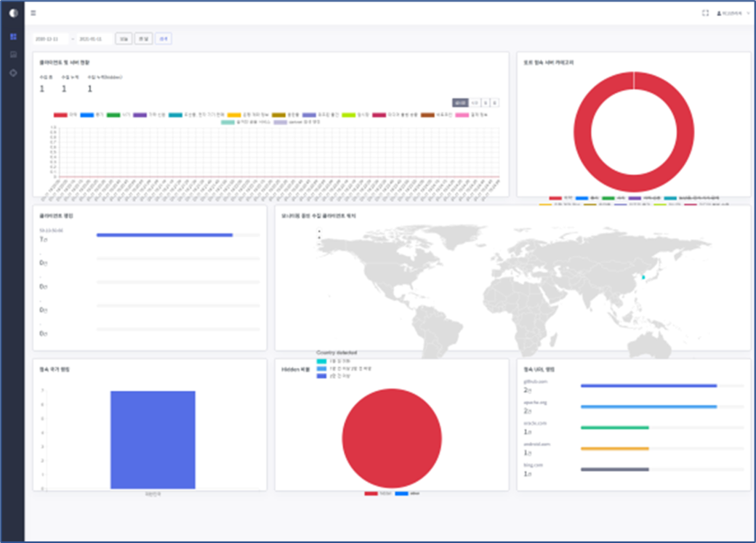The width and height of the screenshot is (756, 543).
Task: Click the user profile icon in header
Action: (720, 13)
